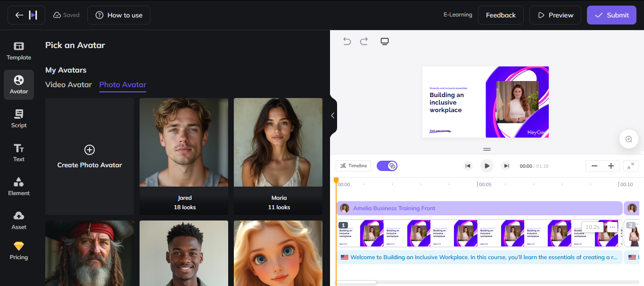The height and width of the screenshot is (286, 644).
Task: Open the Template panel in sidebar
Action: click(19, 51)
